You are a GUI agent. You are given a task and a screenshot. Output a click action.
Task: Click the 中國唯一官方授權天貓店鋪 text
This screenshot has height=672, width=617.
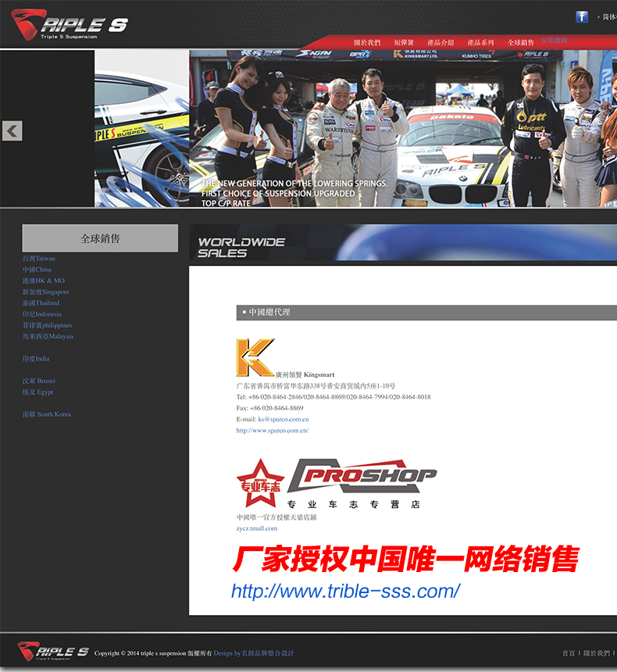[276, 517]
